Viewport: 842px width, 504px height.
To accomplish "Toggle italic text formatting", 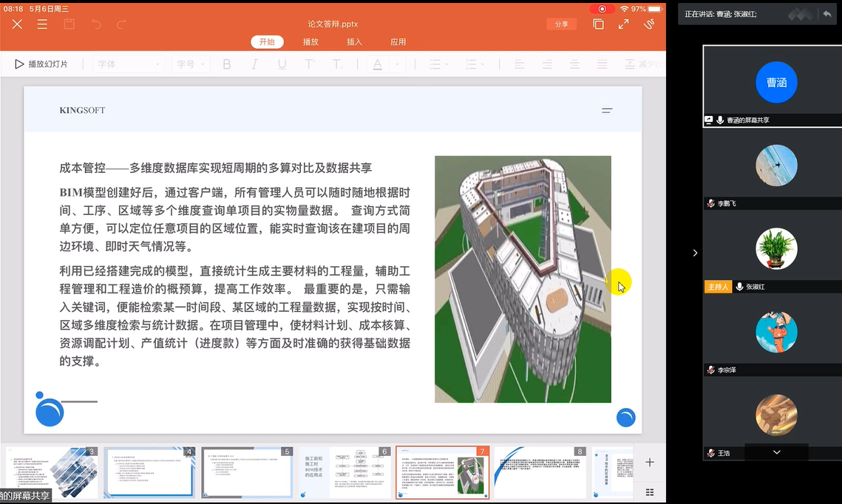I will coord(254,64).
